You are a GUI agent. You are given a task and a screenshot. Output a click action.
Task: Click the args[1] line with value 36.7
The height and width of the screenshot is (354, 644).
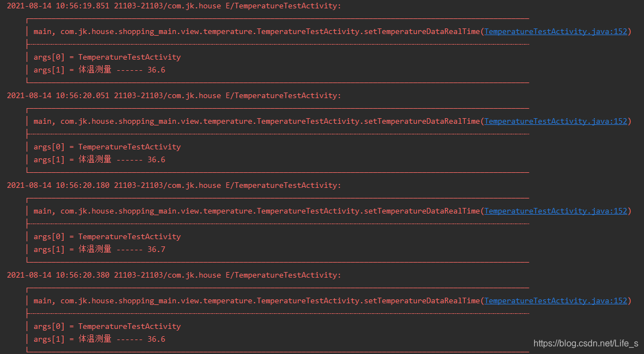click(99, 249)
